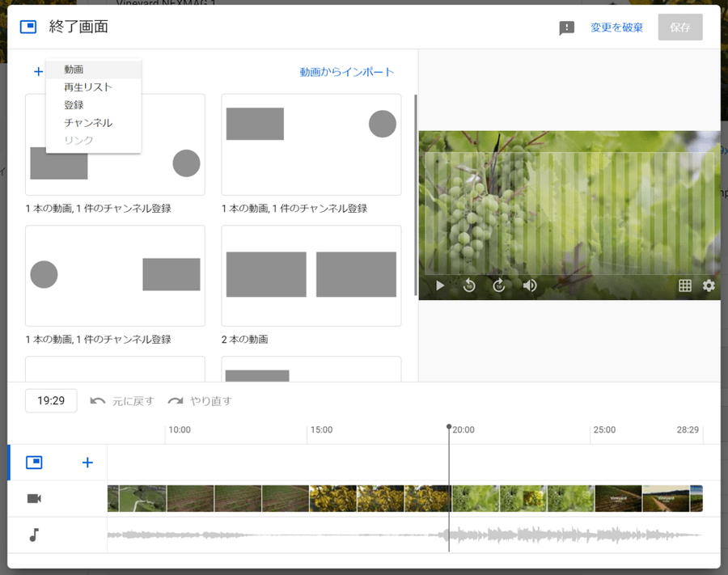The image size is (728, 575).
Task: Toggle the grid overlay icon in preview
Action: [x=684, y=285]
